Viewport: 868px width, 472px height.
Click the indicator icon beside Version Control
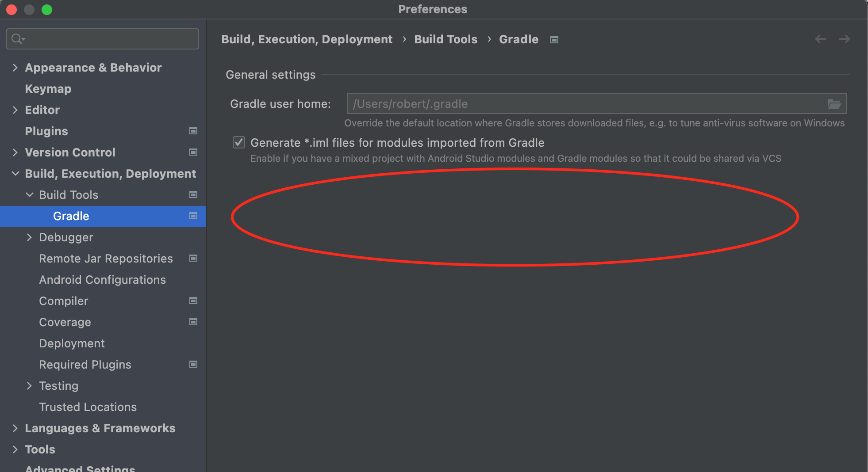tap(193, 152)
